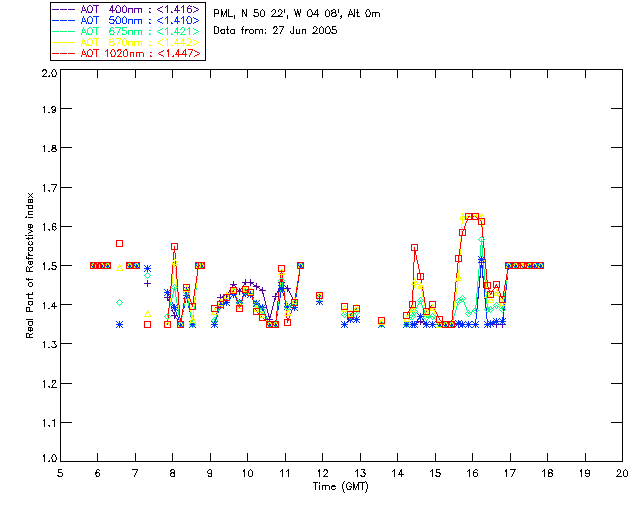Screen dimensions: 640x512
Task: Click the AOT 675nm legend entry
Action: (x=127, y=31)
